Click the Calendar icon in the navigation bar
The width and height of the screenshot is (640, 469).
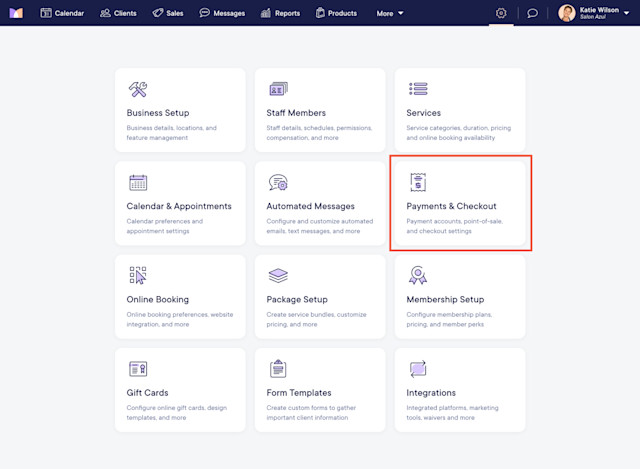click(x=46, y=13)
